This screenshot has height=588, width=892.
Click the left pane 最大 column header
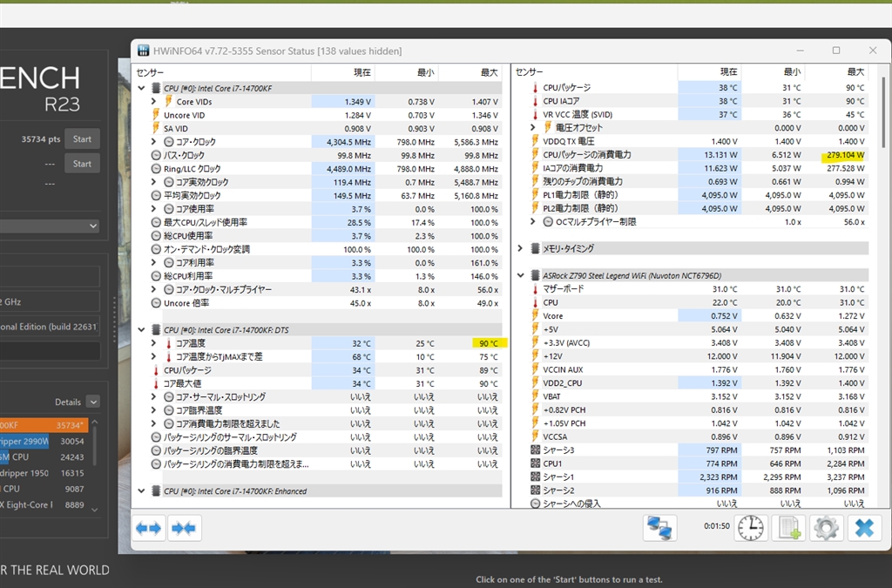point(470,72)
